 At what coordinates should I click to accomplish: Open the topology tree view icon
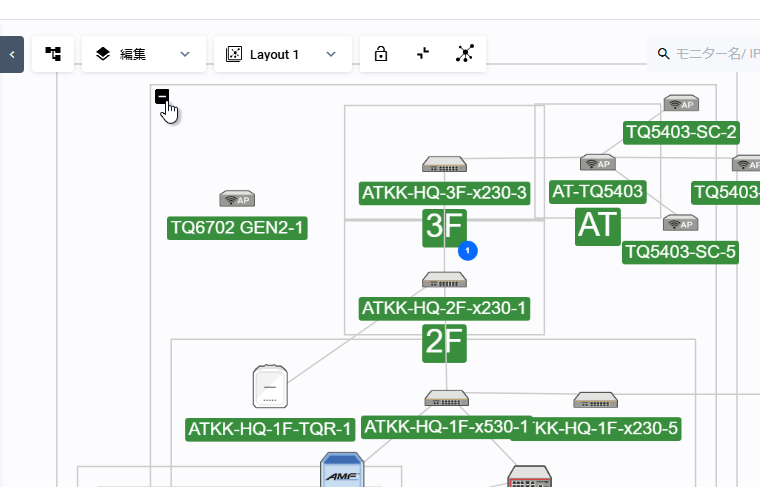pos(53,54)
